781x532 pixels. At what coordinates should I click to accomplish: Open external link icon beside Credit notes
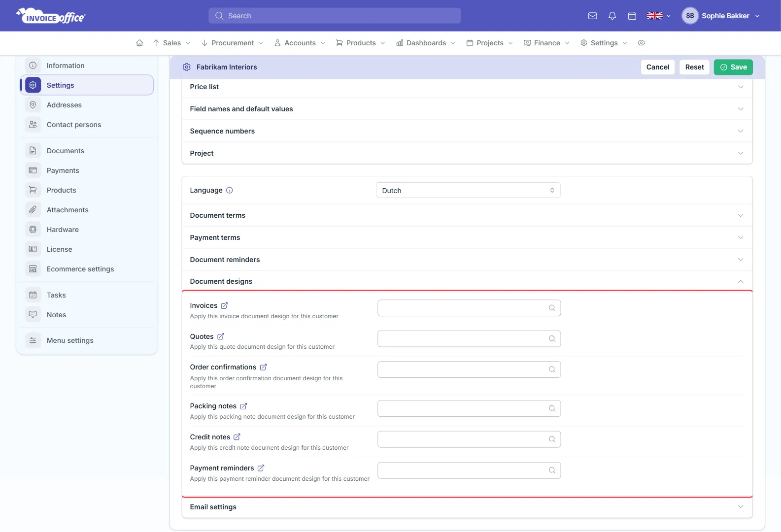pyautogui.click(x=237, y=437)
